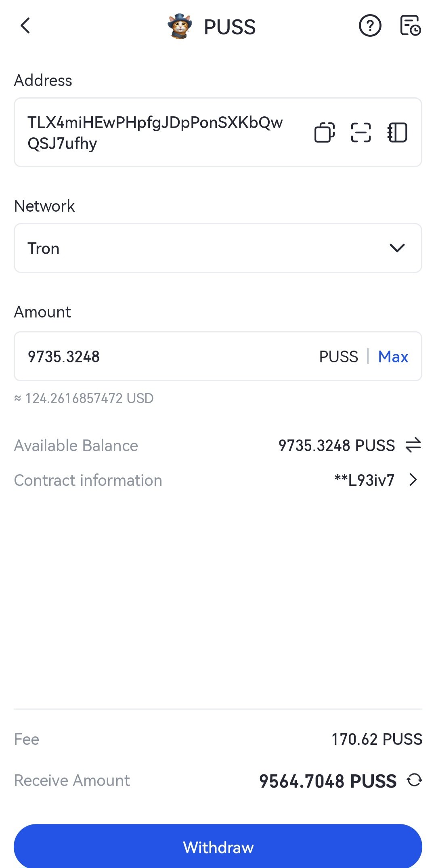
Task: Tap the blue Withdraw button
Action: point(218,847)
